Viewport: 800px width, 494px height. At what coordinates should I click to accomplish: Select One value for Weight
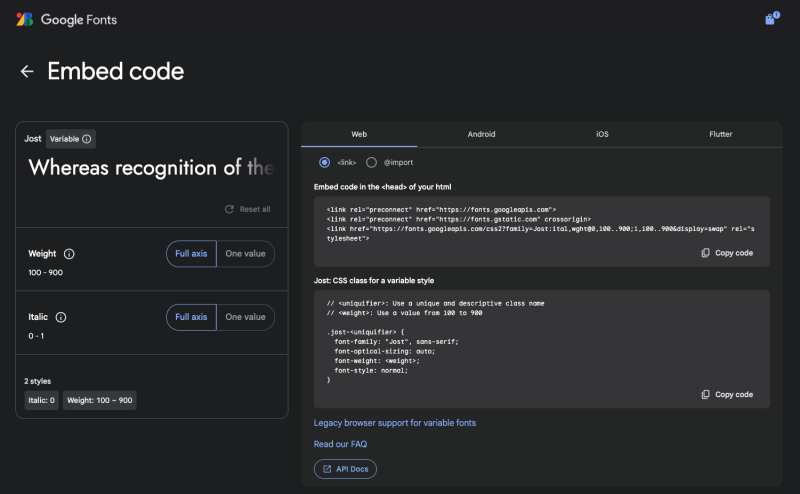pos(245,254)
